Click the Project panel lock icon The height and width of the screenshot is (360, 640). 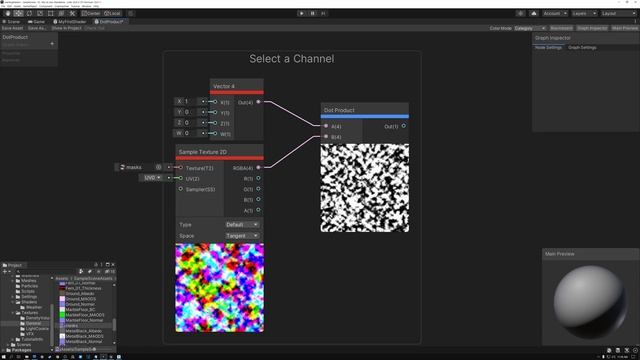[96, 264]
